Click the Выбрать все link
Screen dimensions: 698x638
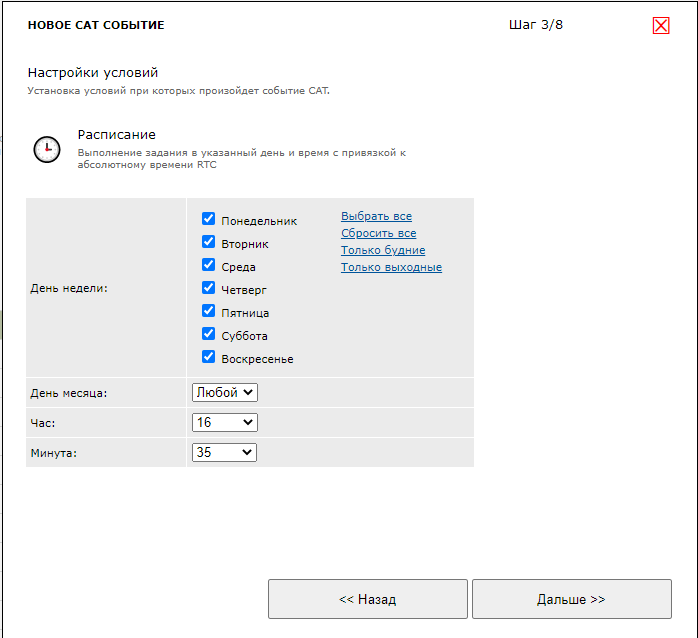tap(376, 216)
